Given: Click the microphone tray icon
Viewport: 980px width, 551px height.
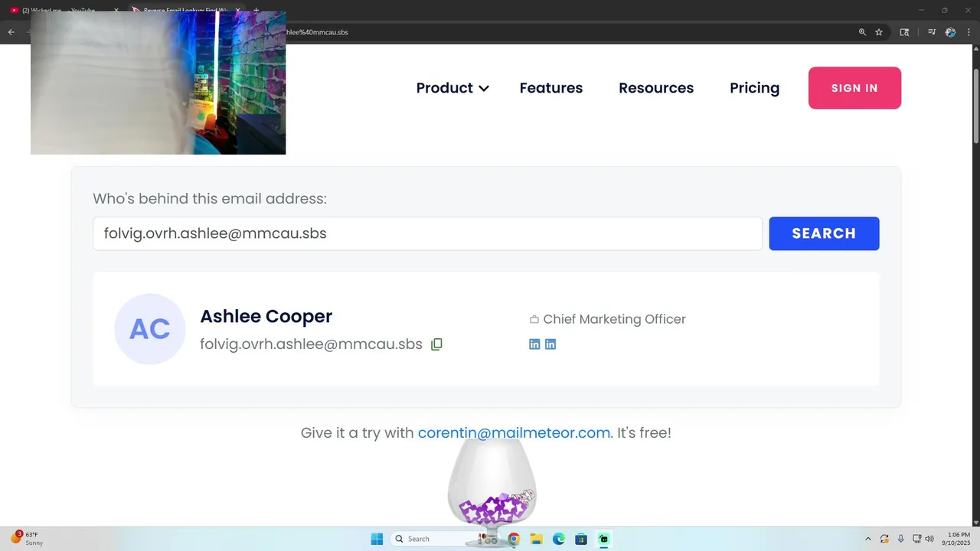Looking at the screenshot, I should point(900,539).
